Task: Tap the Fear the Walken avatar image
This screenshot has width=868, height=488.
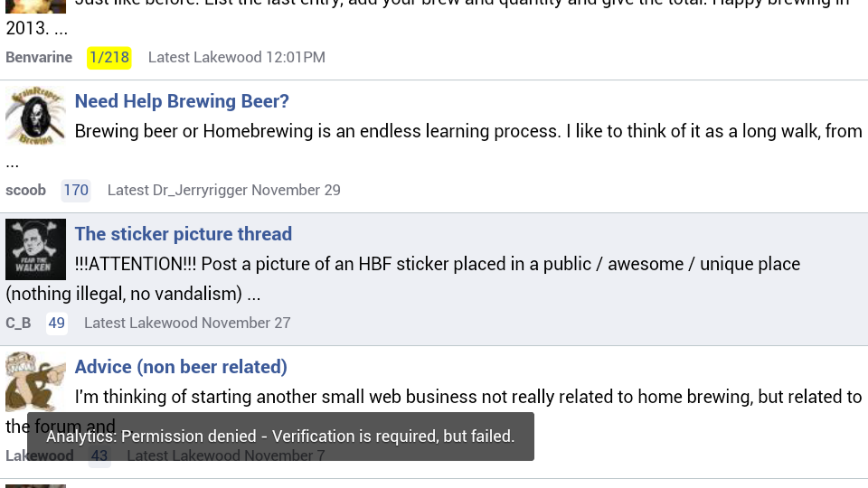Action: 35,249
